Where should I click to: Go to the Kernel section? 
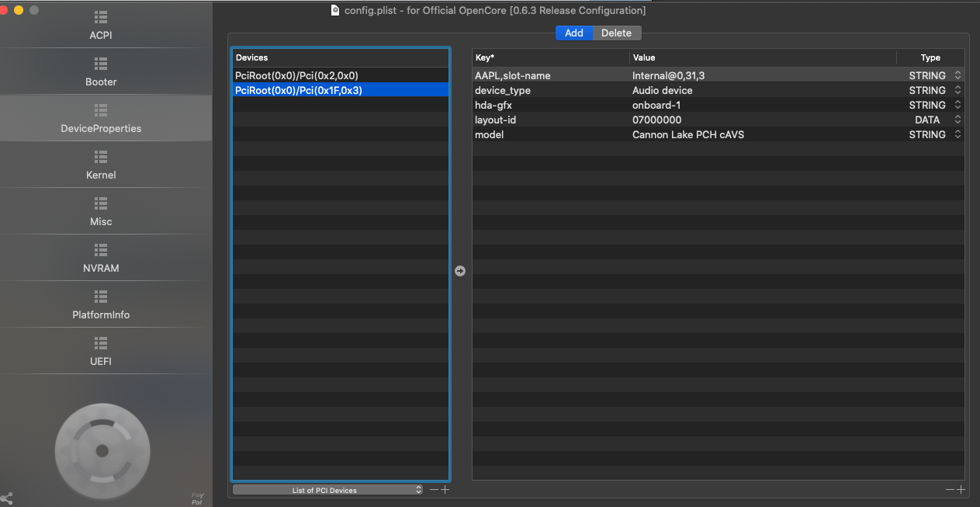point(101,165)
